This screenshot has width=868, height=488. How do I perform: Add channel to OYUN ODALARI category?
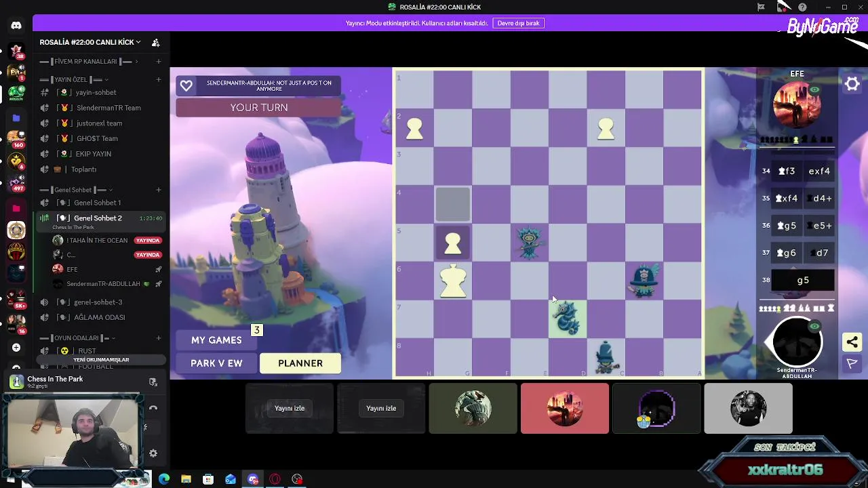coord(159,338)
